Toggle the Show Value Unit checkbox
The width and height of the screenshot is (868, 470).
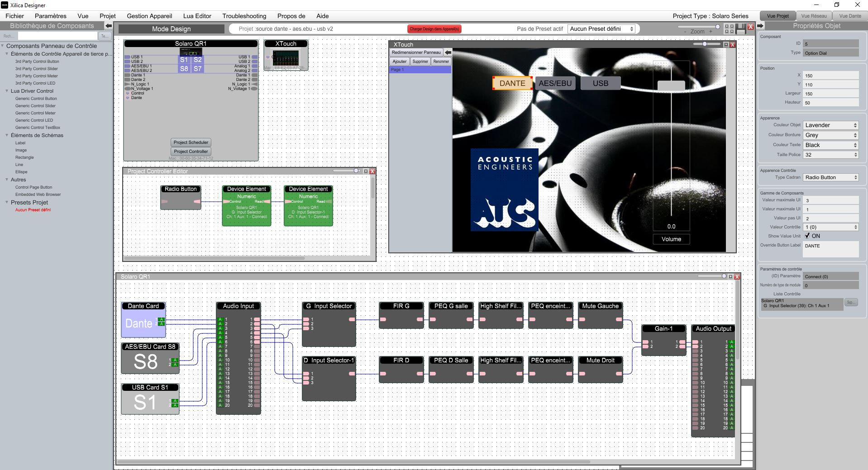click(x=807, y=236)
